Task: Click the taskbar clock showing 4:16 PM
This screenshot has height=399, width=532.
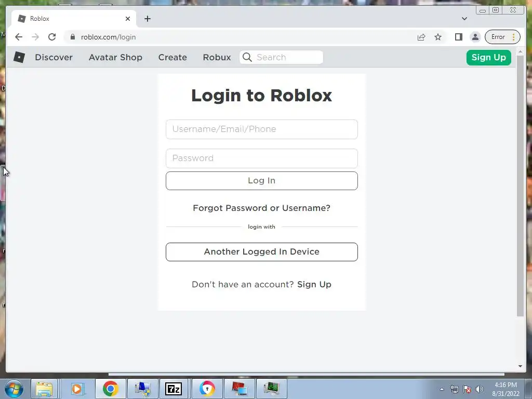Action: (x=506, y=389)
